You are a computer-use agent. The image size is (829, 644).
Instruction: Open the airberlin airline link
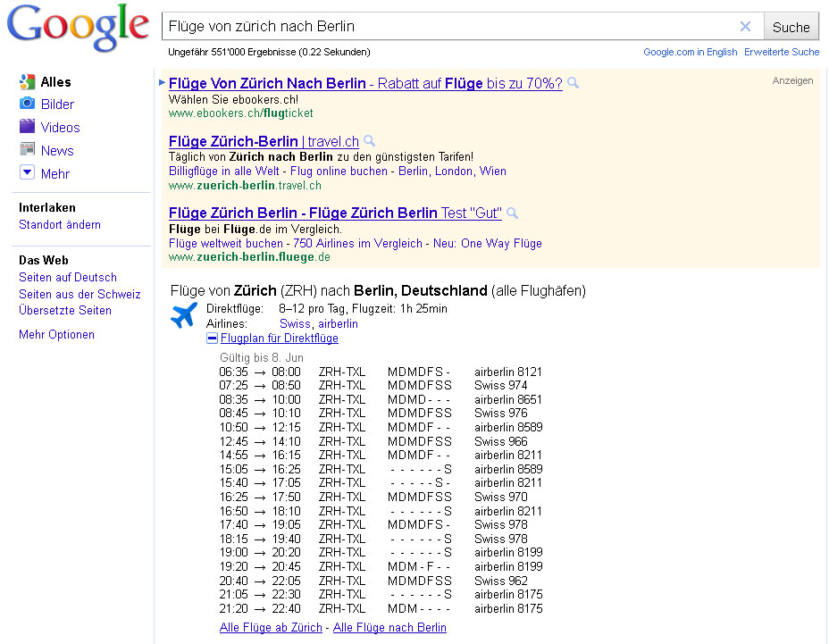(338, 324)
